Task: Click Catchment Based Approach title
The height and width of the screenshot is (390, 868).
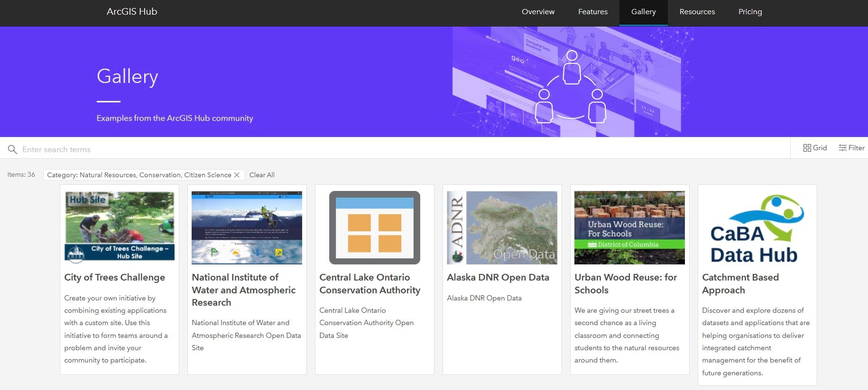Action: [740, 284]
